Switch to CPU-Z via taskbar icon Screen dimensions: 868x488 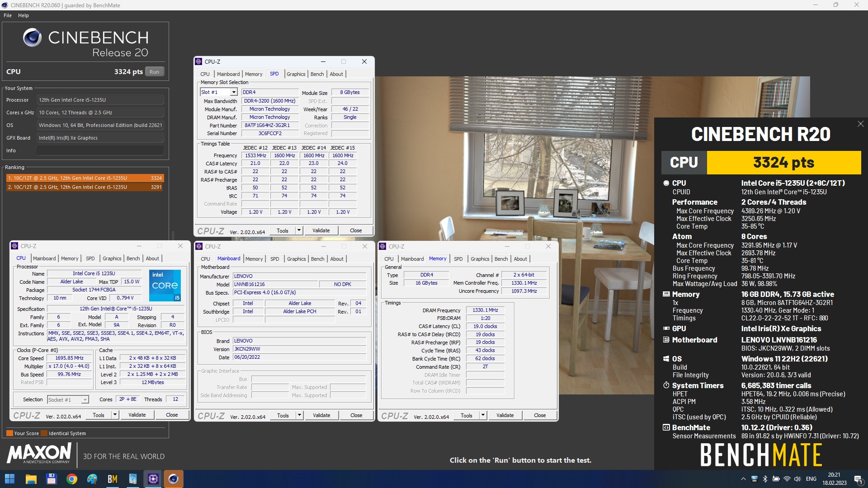coord(153,479)
